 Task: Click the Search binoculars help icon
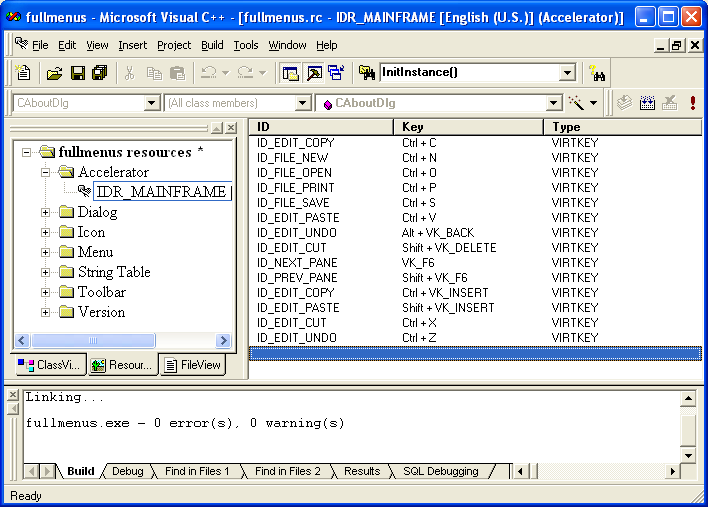click(x=597, y=73)
